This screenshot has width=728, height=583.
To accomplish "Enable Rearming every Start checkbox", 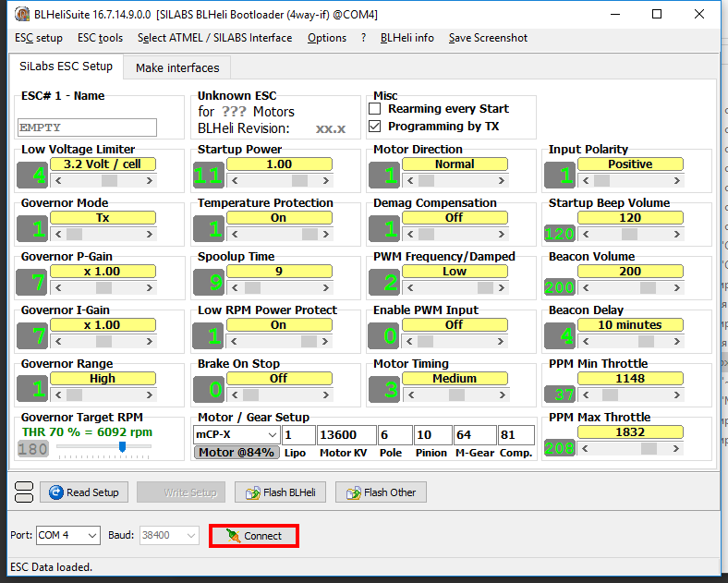I will [375, 109].
